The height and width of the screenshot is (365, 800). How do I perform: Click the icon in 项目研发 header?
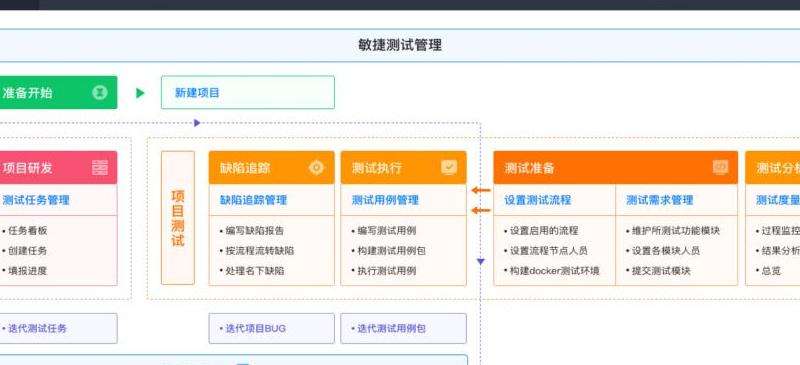(x=100, y=167)
